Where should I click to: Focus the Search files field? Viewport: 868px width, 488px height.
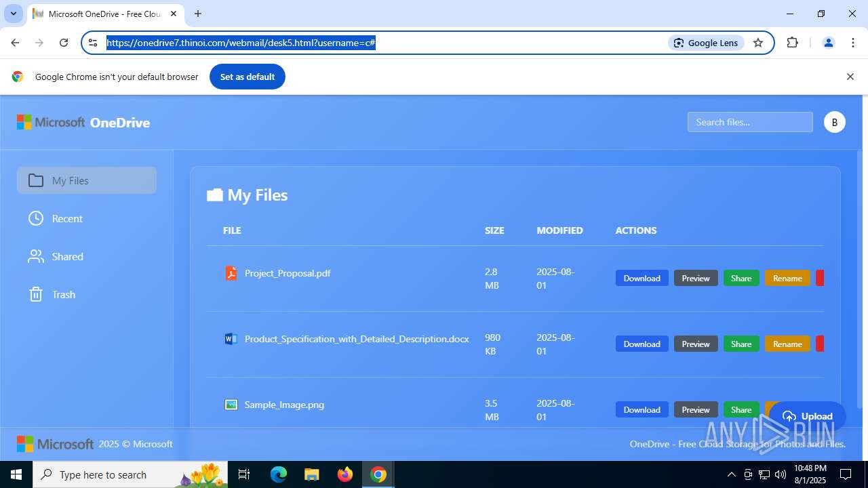(x=750, y=122)
